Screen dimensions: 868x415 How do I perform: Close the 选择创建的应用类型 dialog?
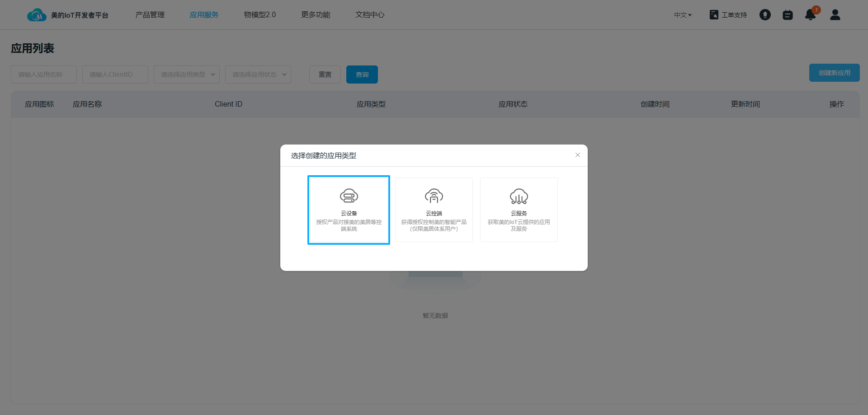(x=577, y=155)
